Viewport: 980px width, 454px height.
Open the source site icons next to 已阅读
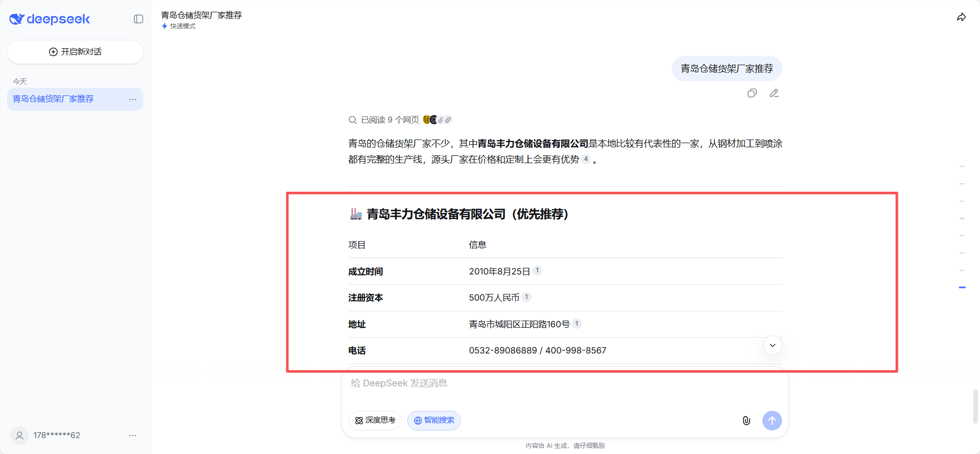point(437,120)
